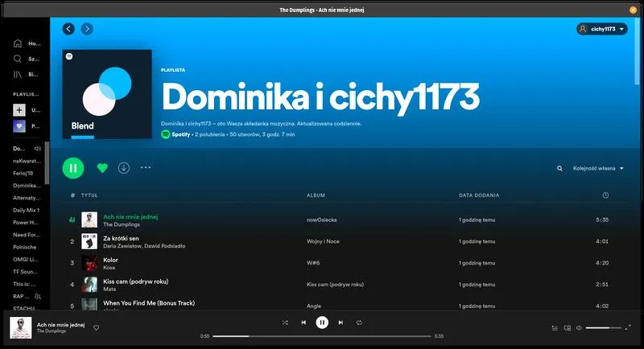Click the song title Ach nie mnie jednej in list
The height and width of the screenshot is (349, 644).
tap(130, 216)
